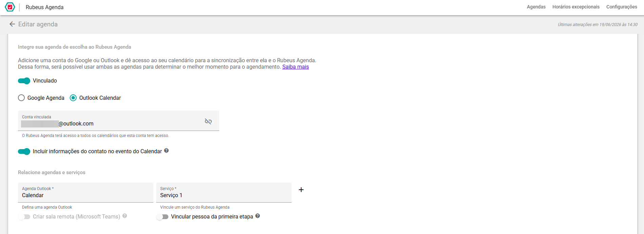
Task: Open the Agenda Outlook dropdown showing Calendar
Action: tap(86, 192)
